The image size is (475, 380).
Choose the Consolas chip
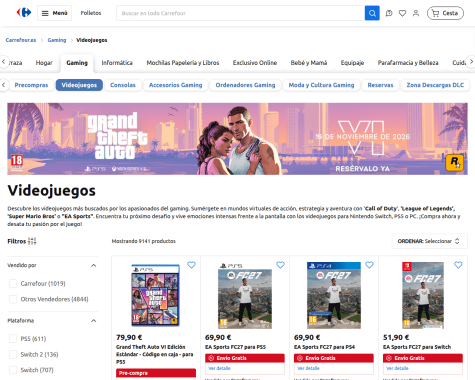[x=123, y=85]
